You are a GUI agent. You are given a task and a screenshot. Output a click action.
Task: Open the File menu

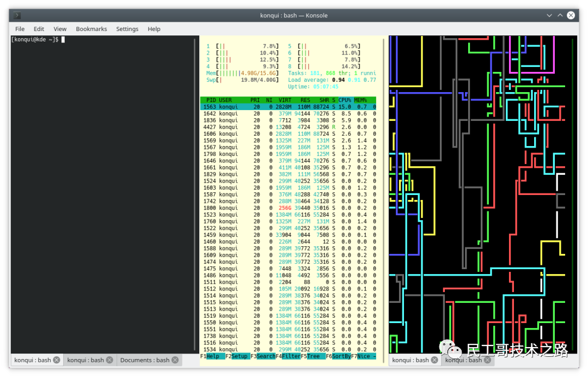(20, 29)
